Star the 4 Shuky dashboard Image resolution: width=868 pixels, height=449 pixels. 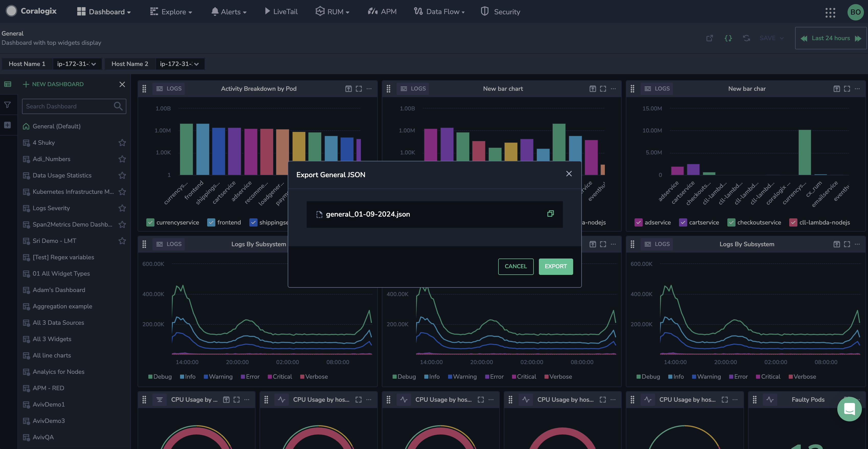coord(122,142)
